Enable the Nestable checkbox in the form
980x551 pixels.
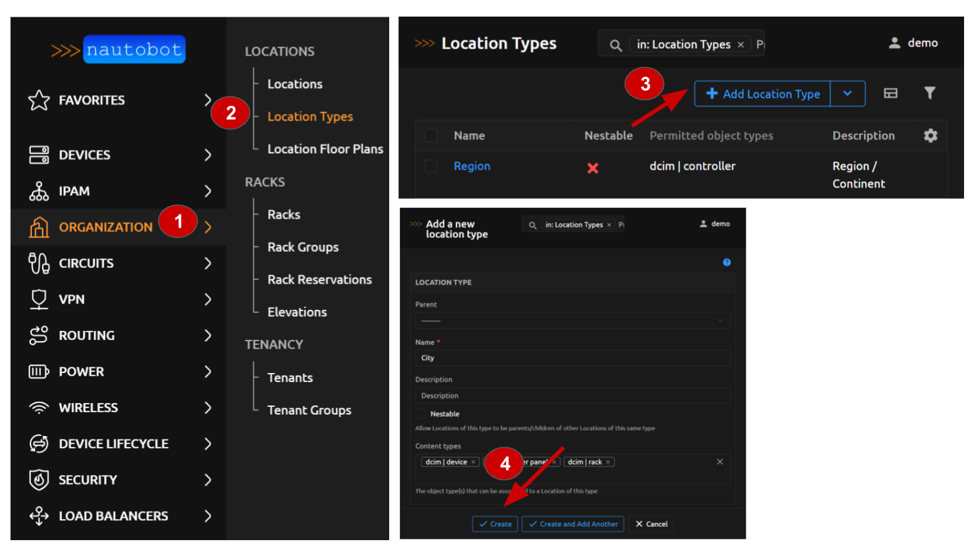(x=421, y=413)
